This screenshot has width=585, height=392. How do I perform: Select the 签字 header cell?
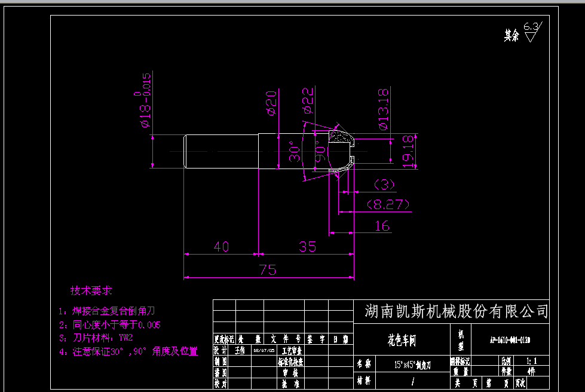316,339
